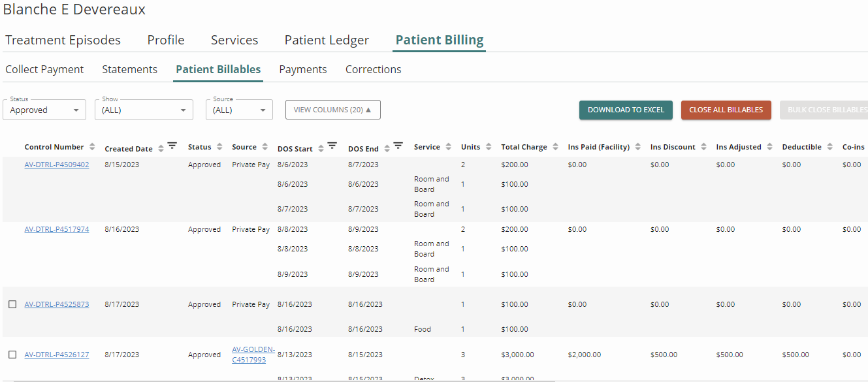Click the Total Charge column header

click(x=524, y=147)
